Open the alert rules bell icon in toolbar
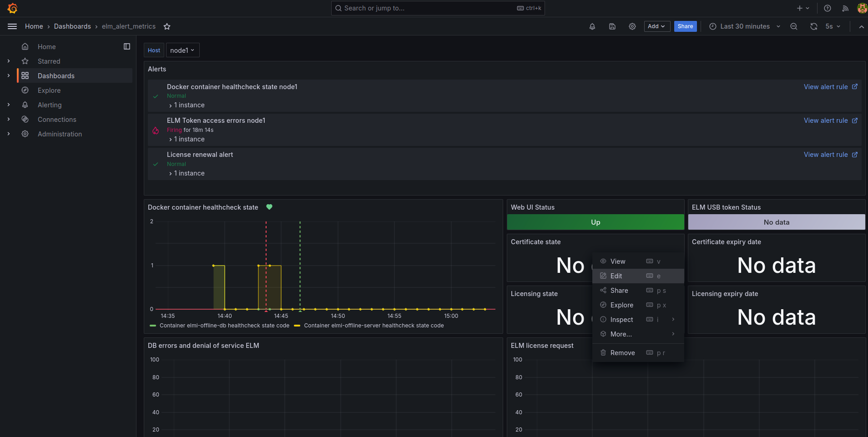This screenshot has height=437, width=868. 592,26
